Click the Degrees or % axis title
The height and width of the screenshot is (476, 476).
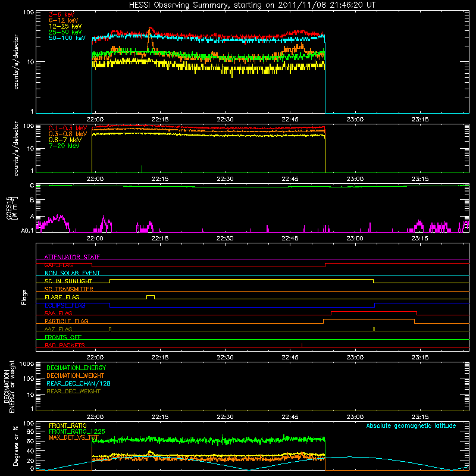tap(15, 446)
